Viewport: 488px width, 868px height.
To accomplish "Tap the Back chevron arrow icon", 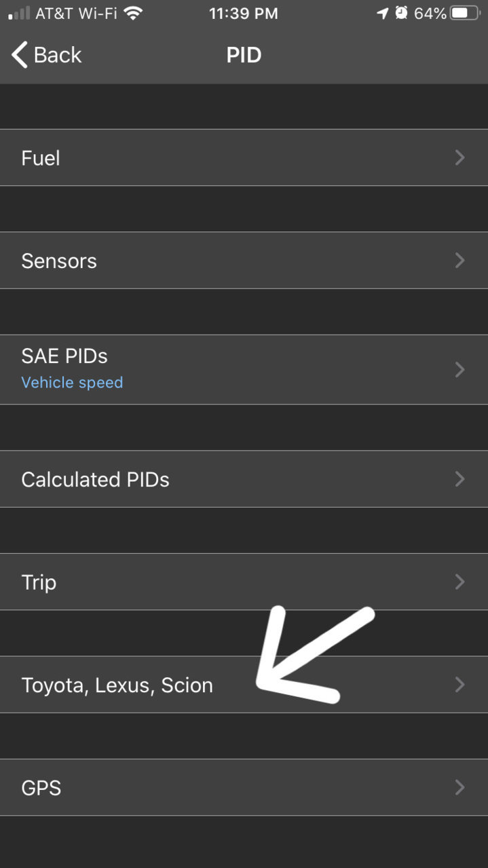I will 20,54.
